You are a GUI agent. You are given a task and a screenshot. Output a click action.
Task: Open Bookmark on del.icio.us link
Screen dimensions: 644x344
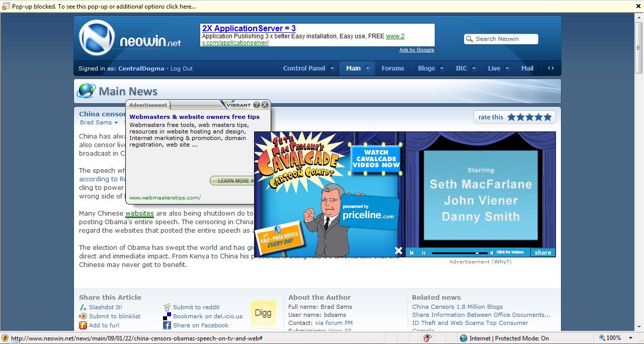[x=208, y=316]
